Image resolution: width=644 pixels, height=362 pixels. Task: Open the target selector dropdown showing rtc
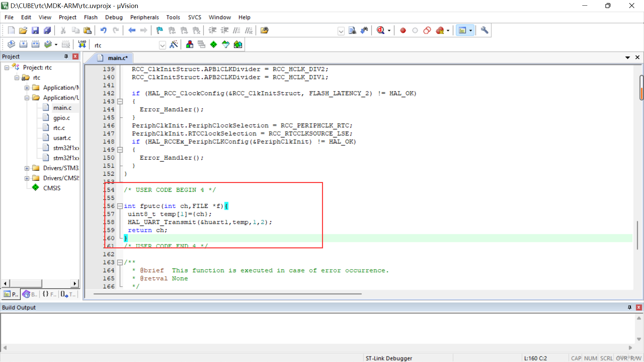point(162,45)
